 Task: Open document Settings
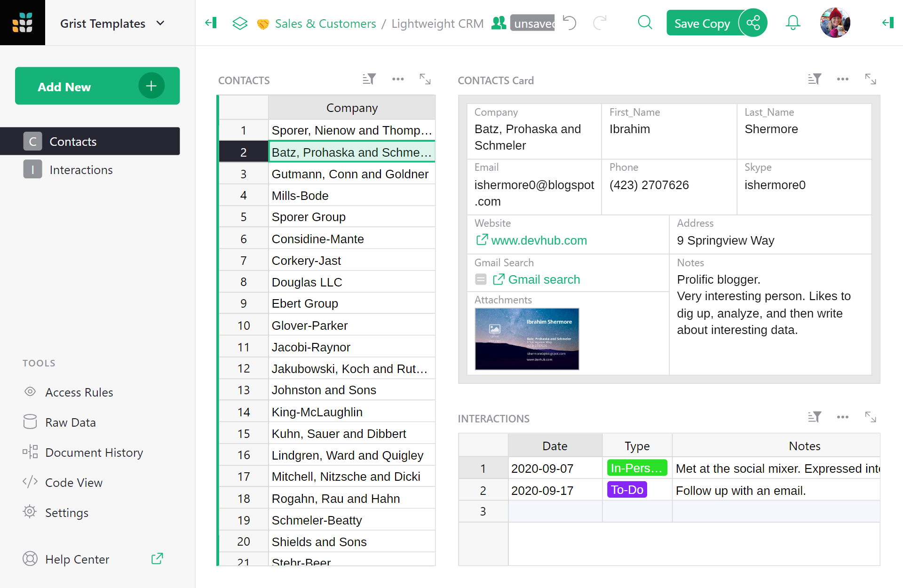click(x=55, y=513)
